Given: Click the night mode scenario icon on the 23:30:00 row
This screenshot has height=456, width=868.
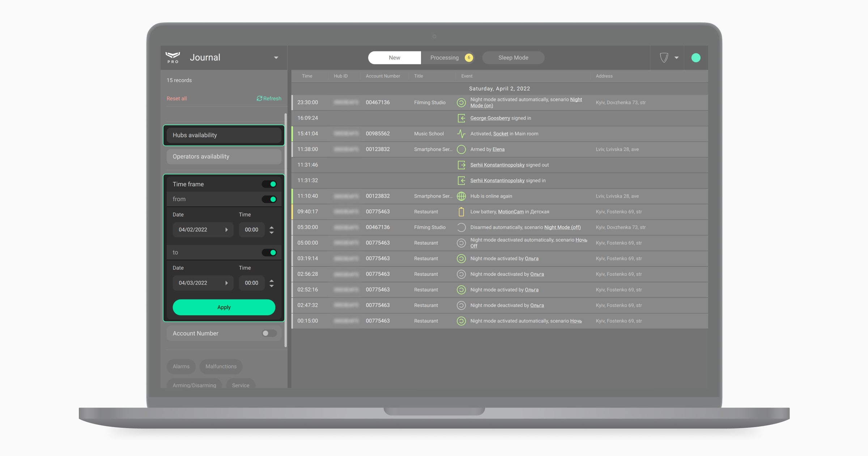Looking at the screenshot, I should [x=461, y=102].
